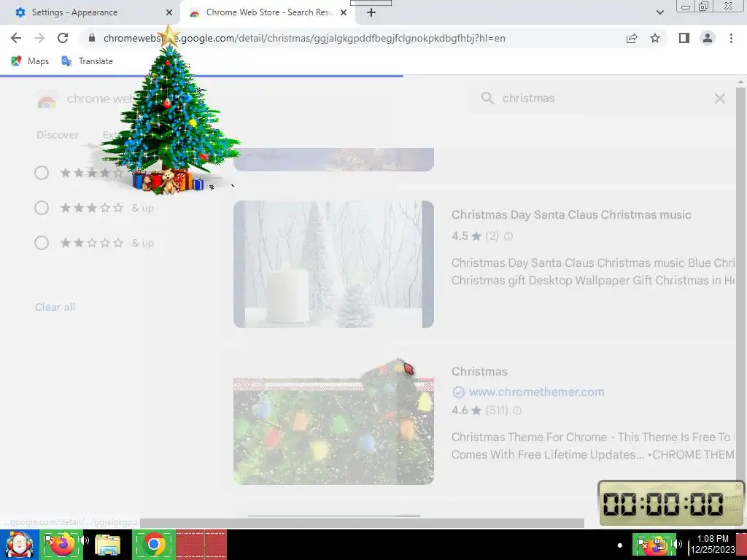Bookmark this tab with the star icon
The image size is (747, 560).
click(655, 38)
